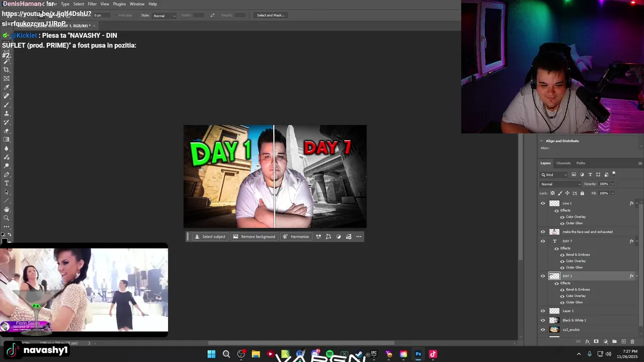
Task: Collapse effects of Line 1 layer
Action: 637,204
